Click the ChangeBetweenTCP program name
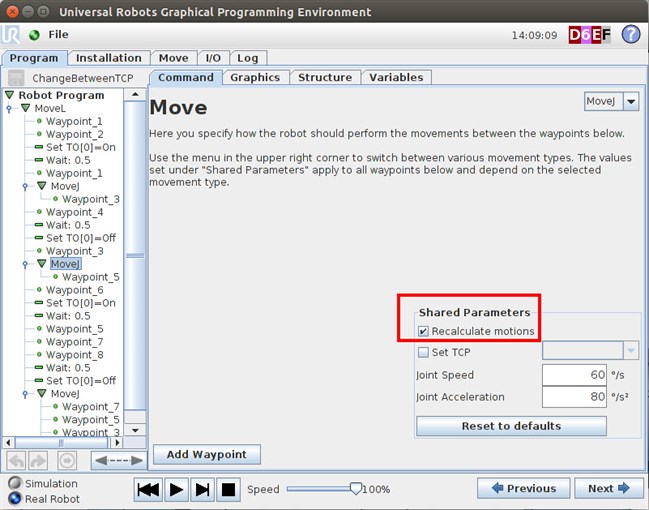Viewport: 649px width, 510px height. pyautogui.click(x=83, y=78)
